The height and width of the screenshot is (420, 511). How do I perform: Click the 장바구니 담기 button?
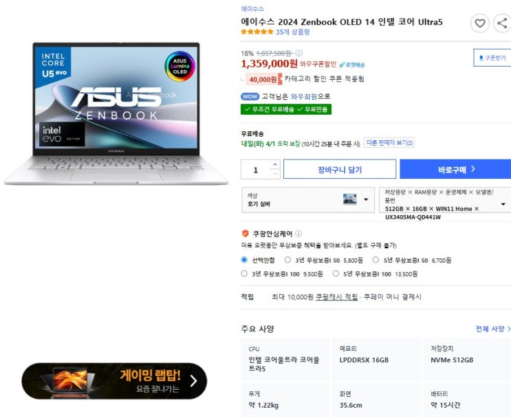pyautogui.click(x=340, y=169)
